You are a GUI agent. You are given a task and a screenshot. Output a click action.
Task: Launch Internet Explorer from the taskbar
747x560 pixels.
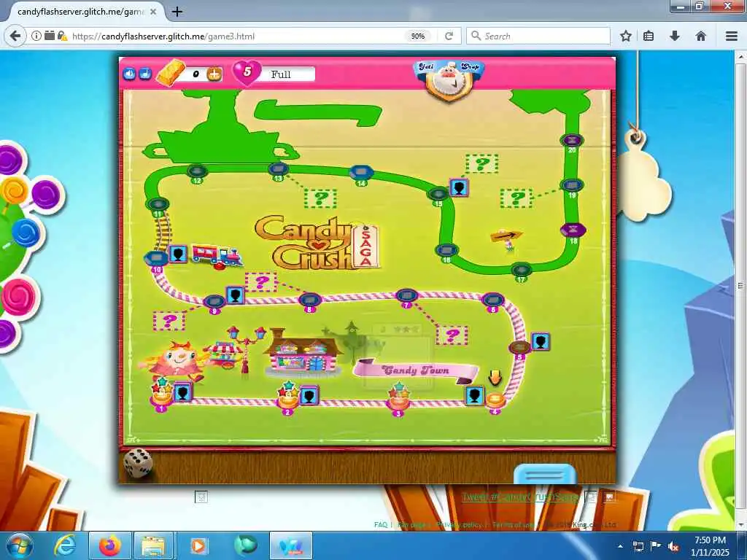pyautogui.click(x=65, y=545)
